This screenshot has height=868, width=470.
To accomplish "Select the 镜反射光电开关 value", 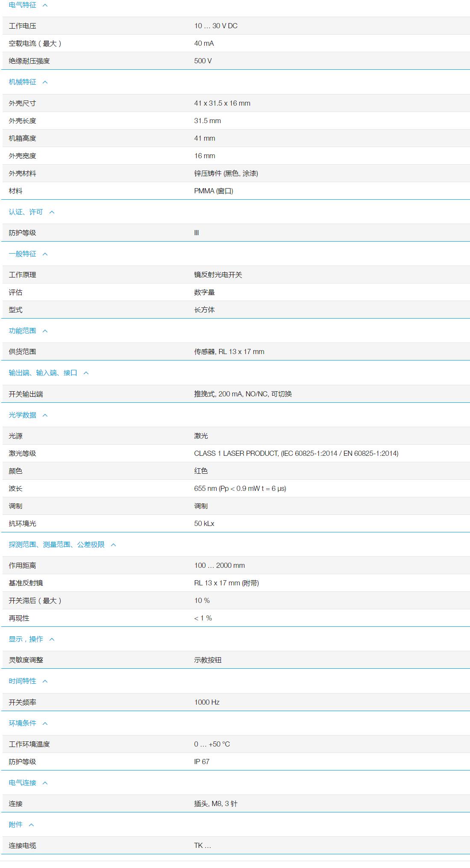I will [218, 275].
